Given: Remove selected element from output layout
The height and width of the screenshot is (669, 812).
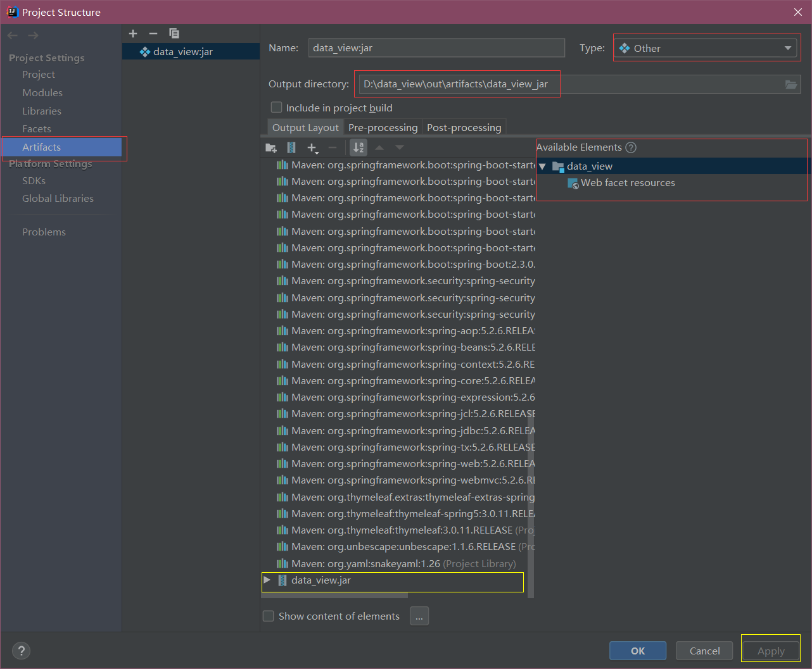Looking at the screenshot, I should [x=333, y=148].
